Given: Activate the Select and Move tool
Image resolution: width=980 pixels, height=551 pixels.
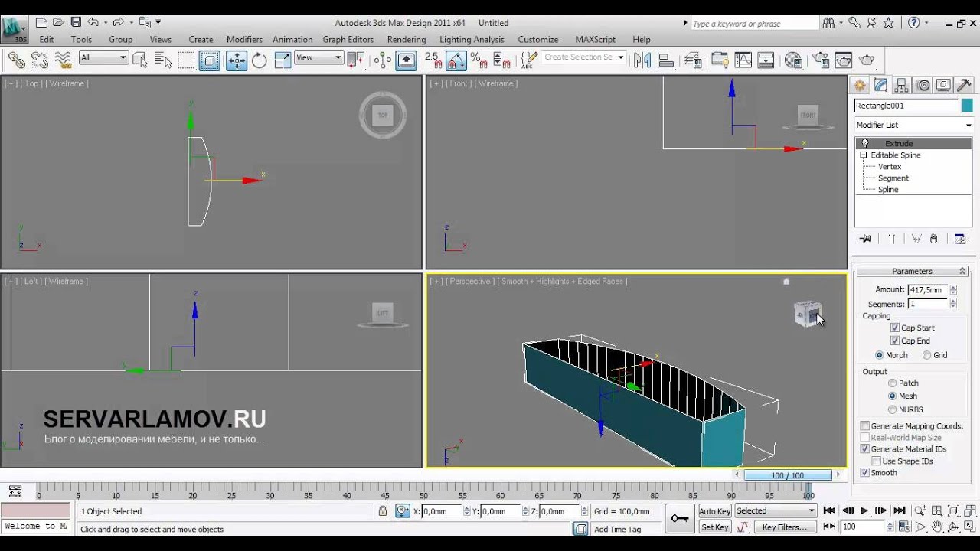Looking at the screenshot, I should (237, 60).
